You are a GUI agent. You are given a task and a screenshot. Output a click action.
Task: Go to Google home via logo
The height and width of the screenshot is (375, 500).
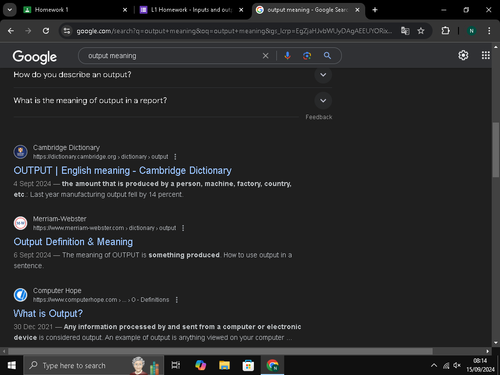coord(35,57)
